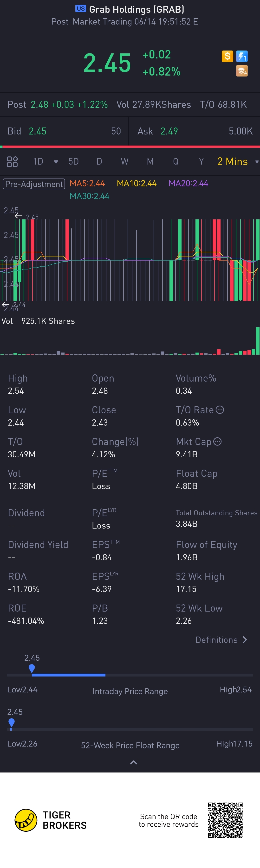Tap the blue lightning bolt badge icon
This screenshot has height=868, width=260.
pos(242,56)
